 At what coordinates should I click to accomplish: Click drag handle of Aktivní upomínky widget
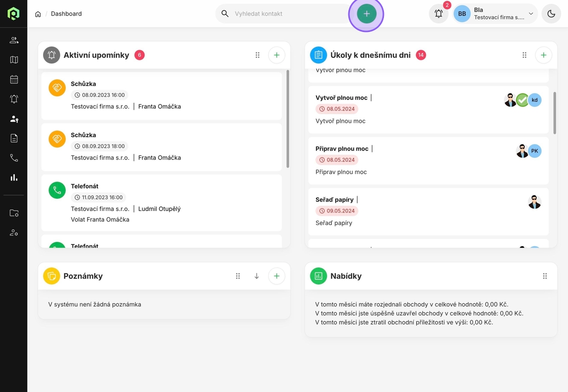pos(257,55)
